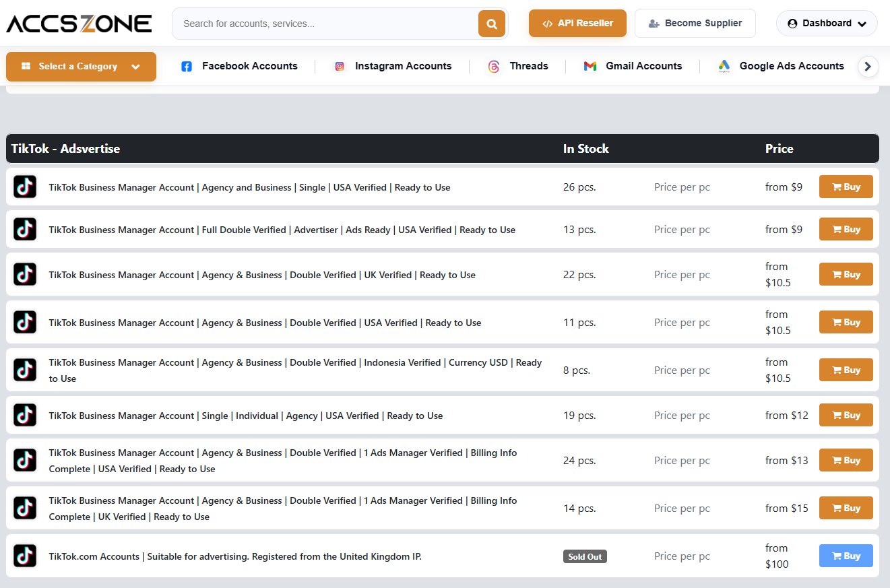Click TikTok icon of Single Individual Agency row

coord(25,415)
